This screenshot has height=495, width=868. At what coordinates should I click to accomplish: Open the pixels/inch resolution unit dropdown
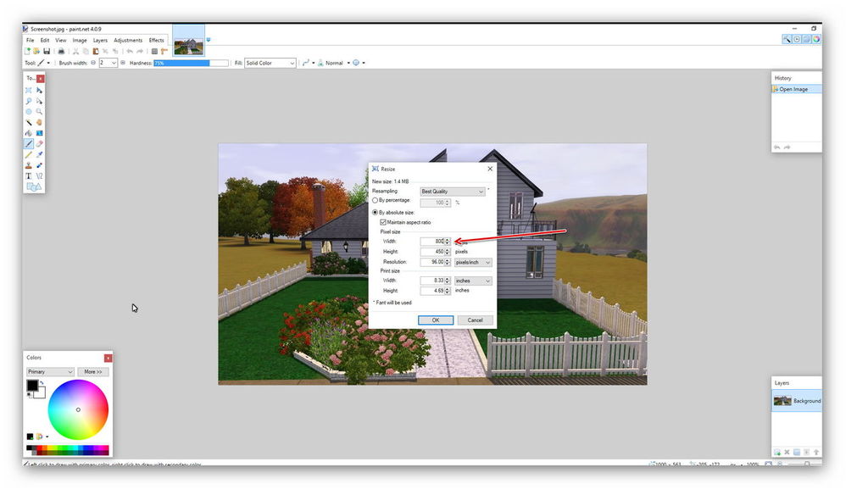pos(473,263)
